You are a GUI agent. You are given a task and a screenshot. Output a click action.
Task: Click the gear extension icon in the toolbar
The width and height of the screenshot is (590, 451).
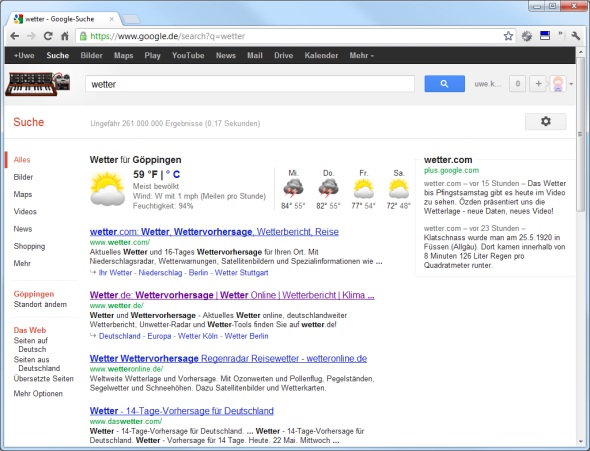pos(527,36)
